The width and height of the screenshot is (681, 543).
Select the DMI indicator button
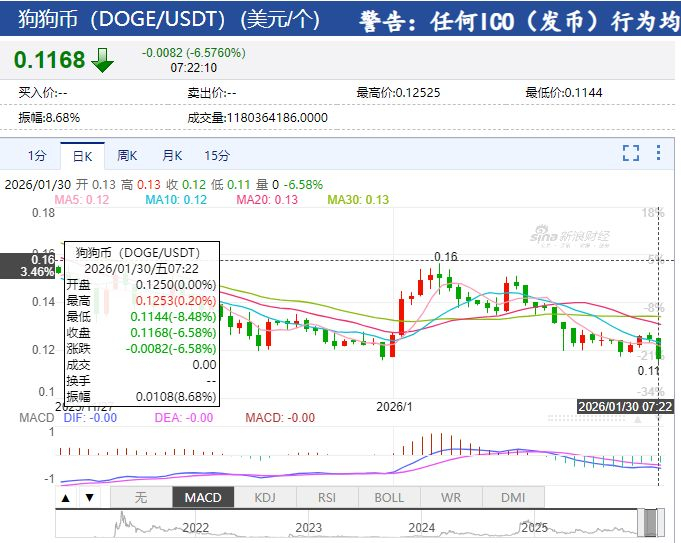[x=513, y=497]
